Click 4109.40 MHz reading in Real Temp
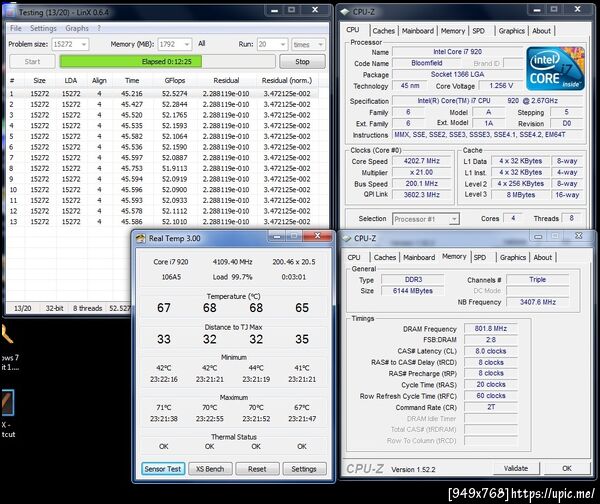 click(232, 262)
